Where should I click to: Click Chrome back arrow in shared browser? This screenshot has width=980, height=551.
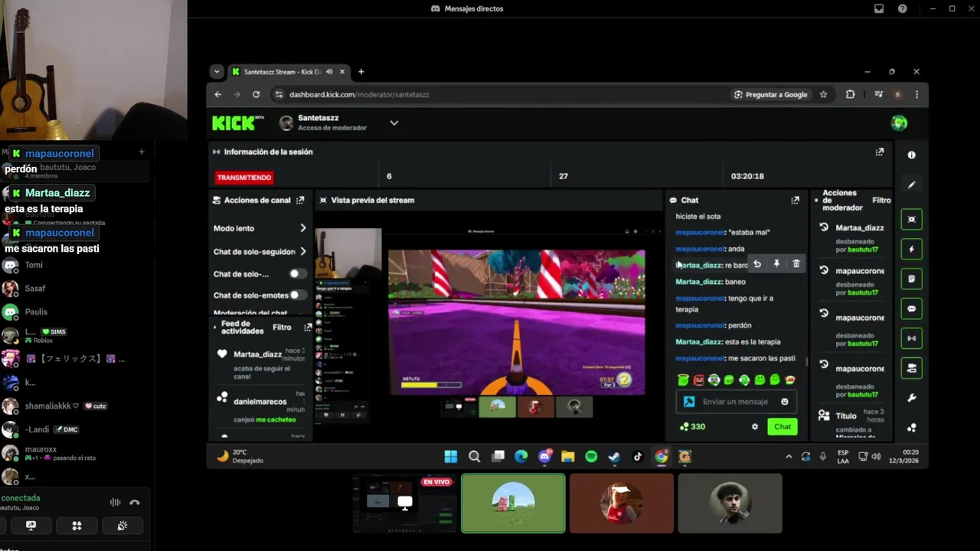click(x=218, y=94)
